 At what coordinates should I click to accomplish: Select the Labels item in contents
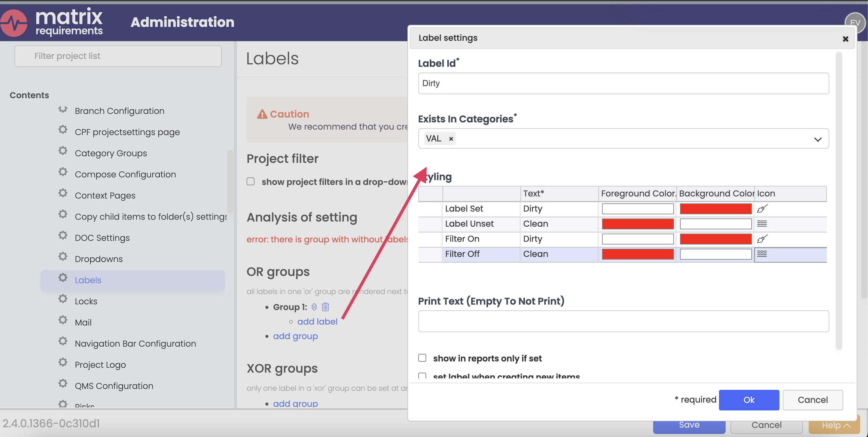132,280
